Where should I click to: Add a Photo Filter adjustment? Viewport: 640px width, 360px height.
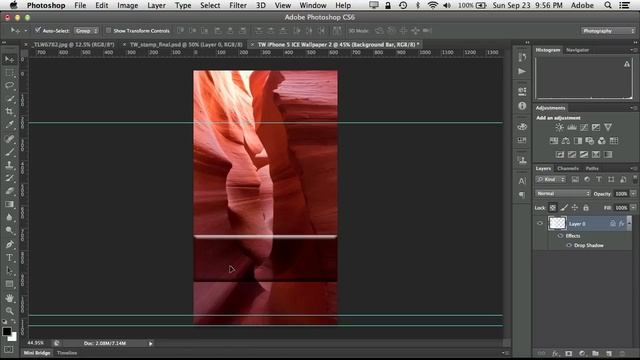[x=590, y=141]
